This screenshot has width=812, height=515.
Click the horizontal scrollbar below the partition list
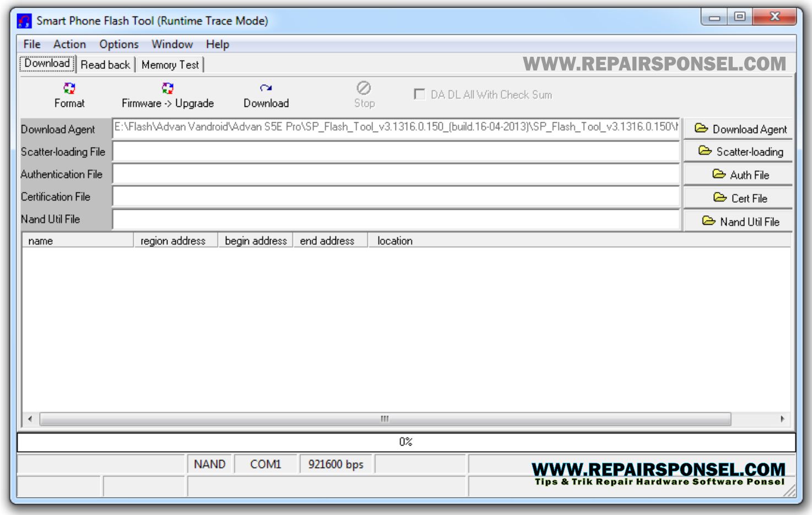(x=384, y=419)
